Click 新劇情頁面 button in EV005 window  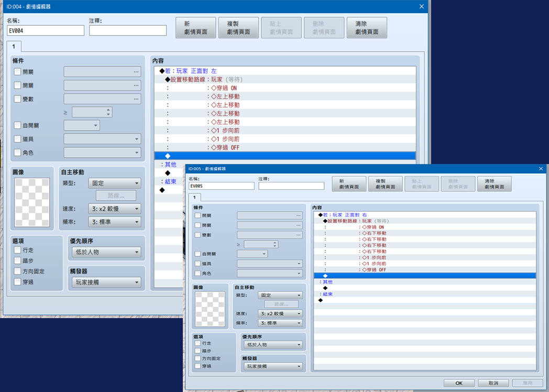(x=349, y=184)
